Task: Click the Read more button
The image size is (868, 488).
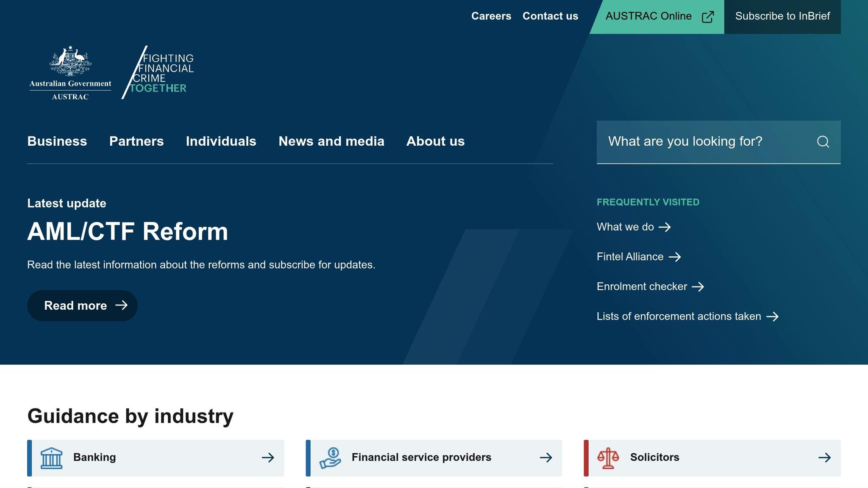Action: point(82,305)
